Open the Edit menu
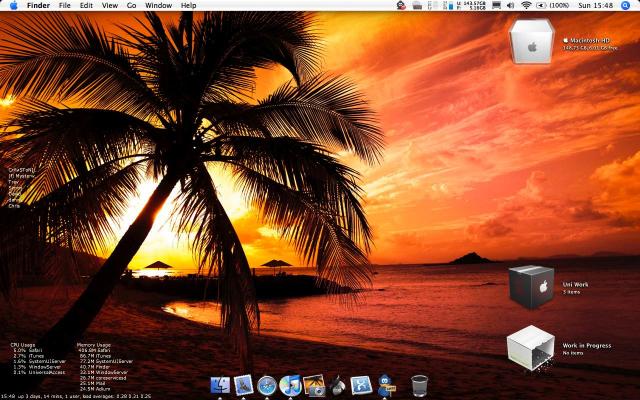This screenshot has height=400, width=640. point(86,5)
